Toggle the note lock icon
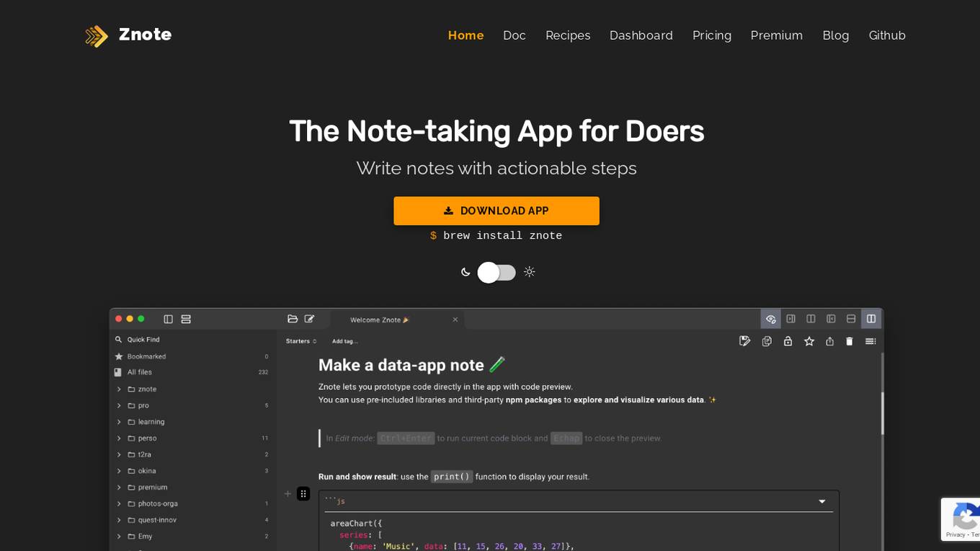Screen dimensions: 980x551 pos(788,341)
